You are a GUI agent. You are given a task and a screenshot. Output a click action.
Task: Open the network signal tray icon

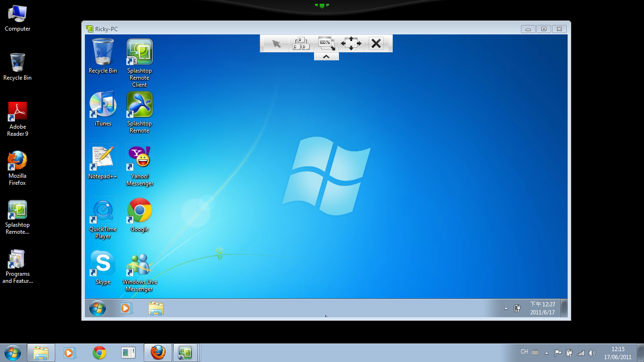click(581, 353)
